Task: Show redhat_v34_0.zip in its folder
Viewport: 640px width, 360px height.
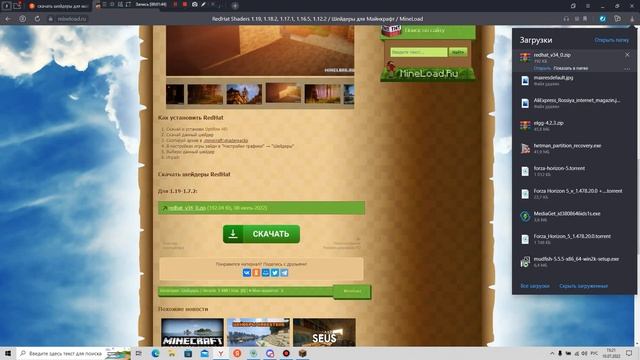Action: tap(571, 68)
